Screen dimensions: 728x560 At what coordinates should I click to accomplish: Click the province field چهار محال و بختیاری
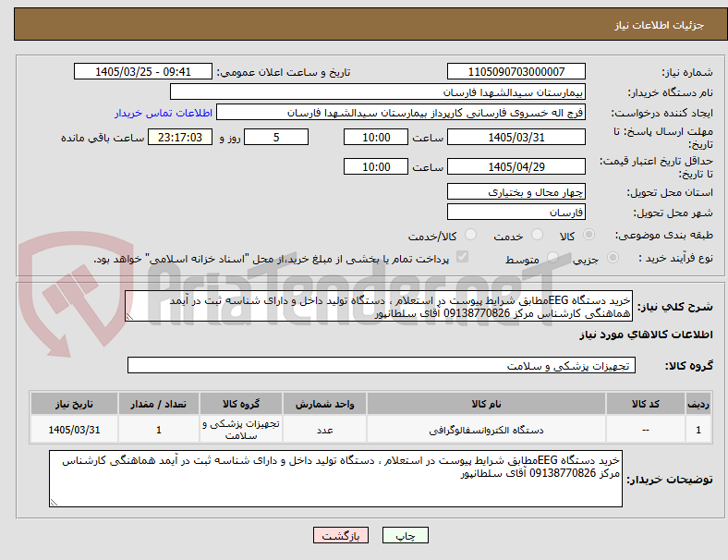point(516,192)
